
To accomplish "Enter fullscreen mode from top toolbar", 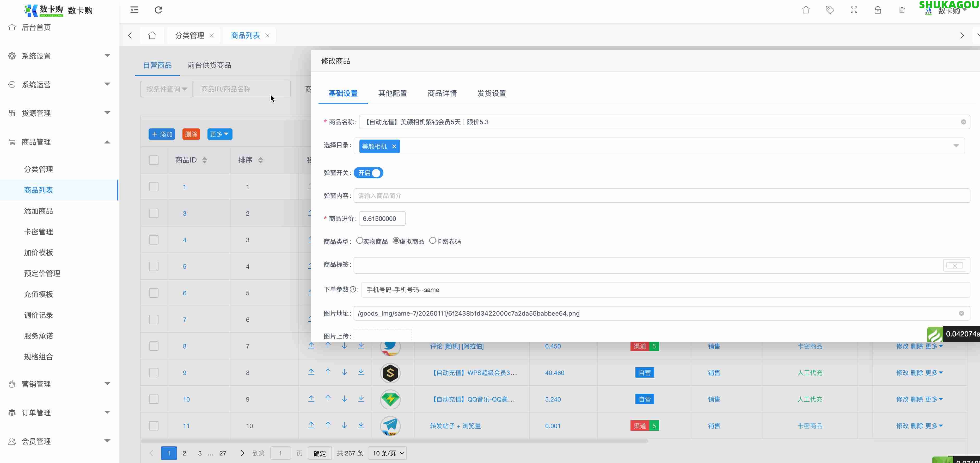I will 854,10.
